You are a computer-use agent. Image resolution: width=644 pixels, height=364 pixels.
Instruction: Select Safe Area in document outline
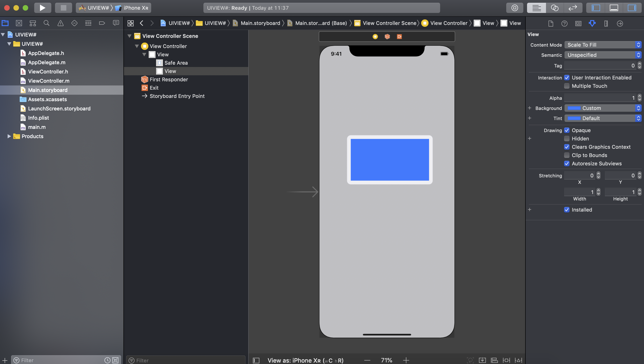[176, 63]
